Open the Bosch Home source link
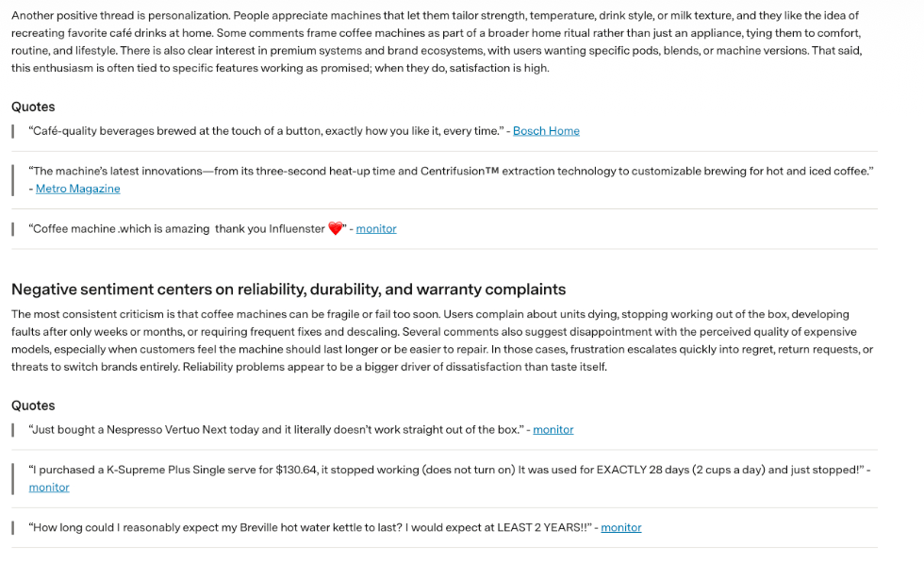This screenshot has height=563, width=924. pyautogui.click(x=546, y=131)
